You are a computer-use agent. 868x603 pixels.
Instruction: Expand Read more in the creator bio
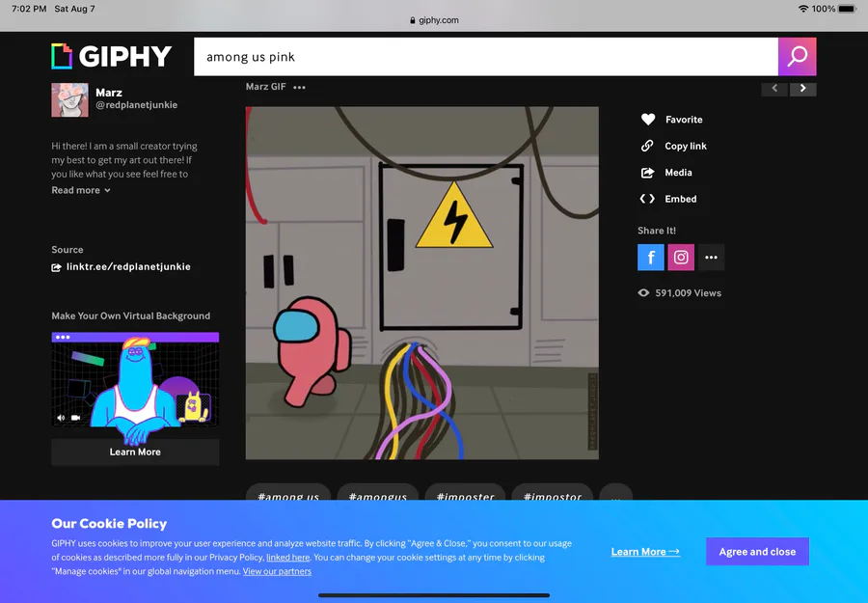pyautogui.click(x=81, y=190)
